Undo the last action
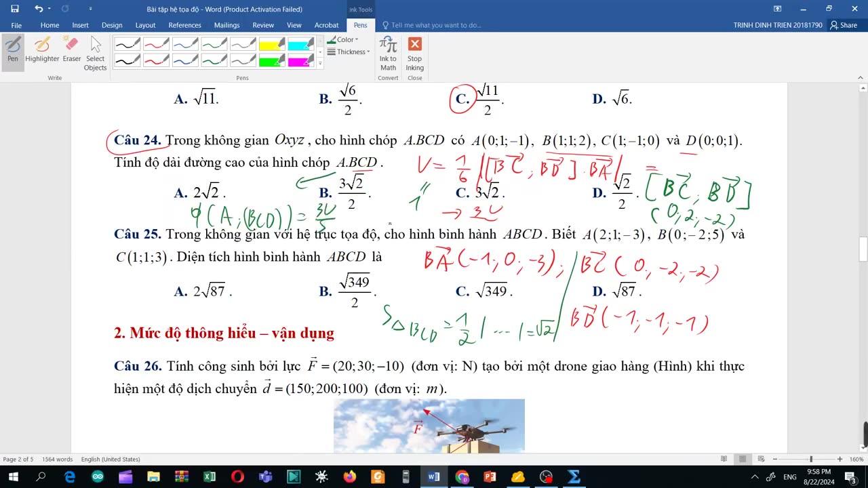Viewport: 868px width, 488px height. pos(39,9)
